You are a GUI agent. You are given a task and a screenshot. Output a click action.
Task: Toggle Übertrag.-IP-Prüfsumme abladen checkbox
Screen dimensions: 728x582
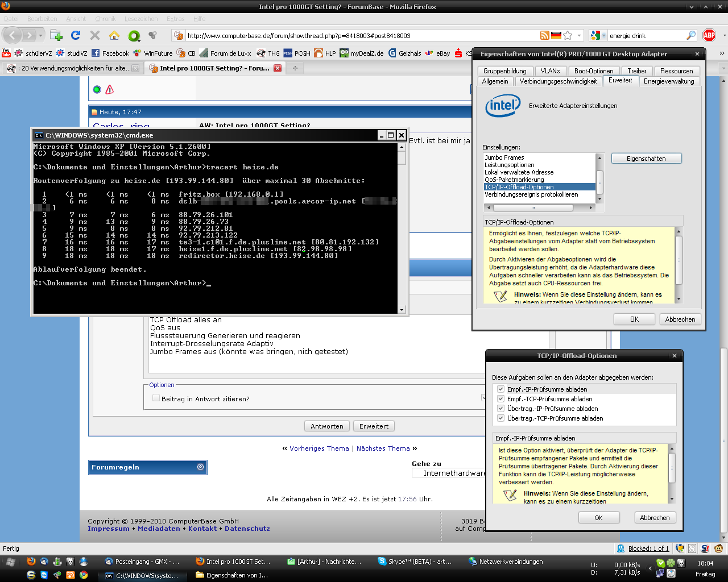500,409
